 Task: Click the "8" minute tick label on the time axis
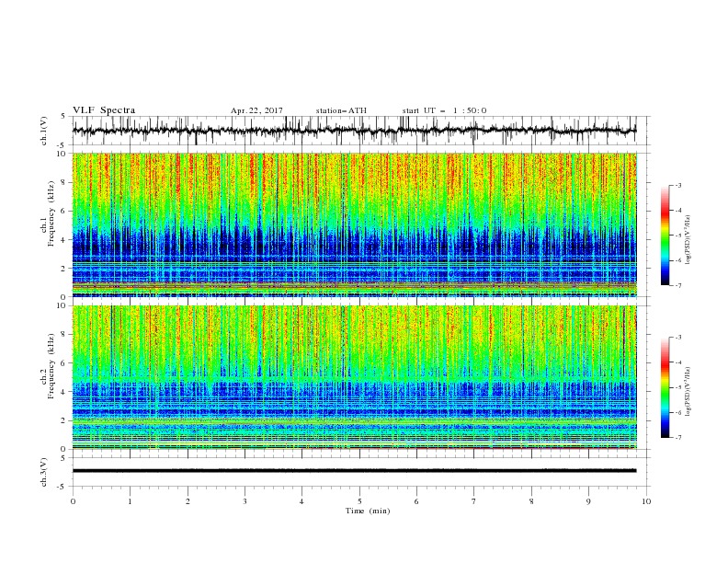point(531,501)
